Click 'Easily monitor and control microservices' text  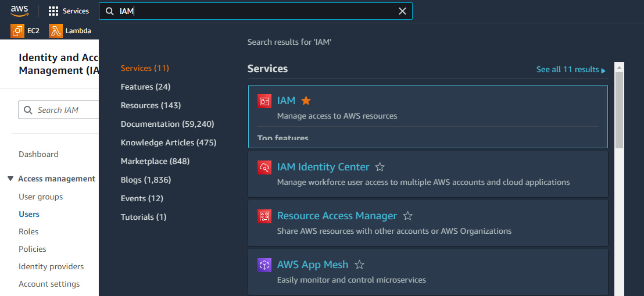click(352, 280)
